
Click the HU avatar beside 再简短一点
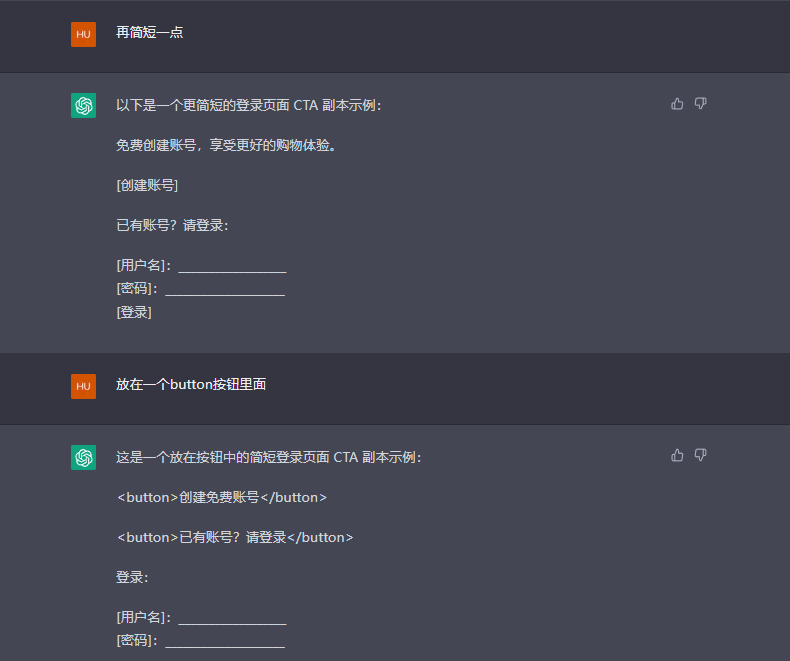(84, 34)
